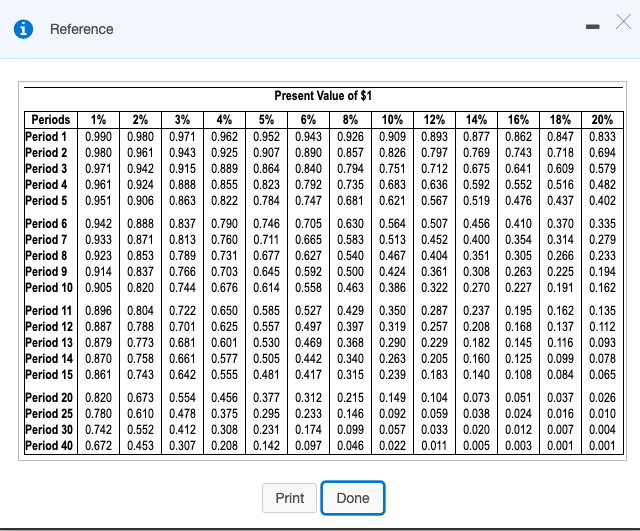The height and width of the screenshot is (531, 640).
Task: Click value 0.350 in Period 11 row
Action: tap(393, 311)
